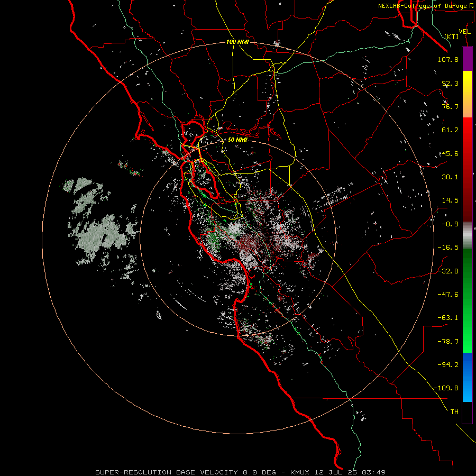The image size is (476, 476).
Task: Click the 45.6 velocity scale value
Action: pos(450,153)
